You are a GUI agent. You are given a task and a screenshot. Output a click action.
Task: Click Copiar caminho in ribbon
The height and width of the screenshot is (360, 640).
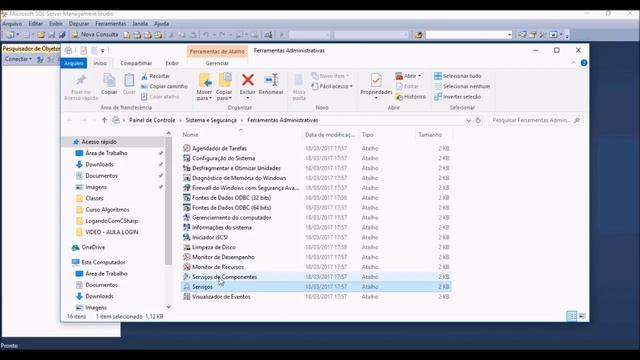[164, 86]
